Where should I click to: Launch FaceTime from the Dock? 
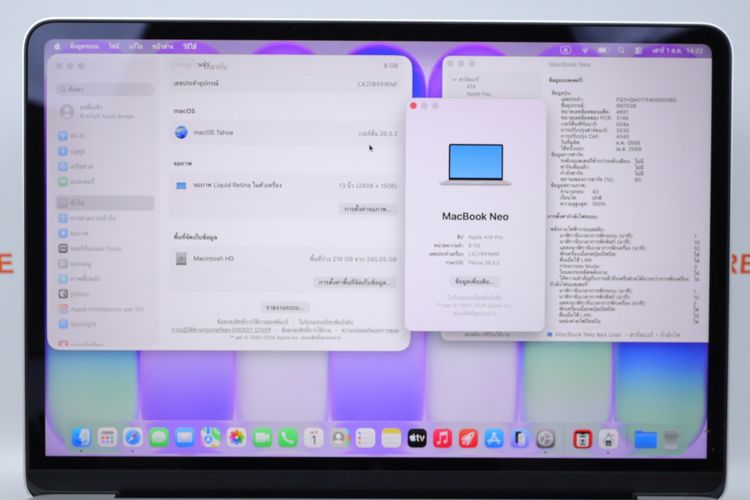click(x=262, y=438)
